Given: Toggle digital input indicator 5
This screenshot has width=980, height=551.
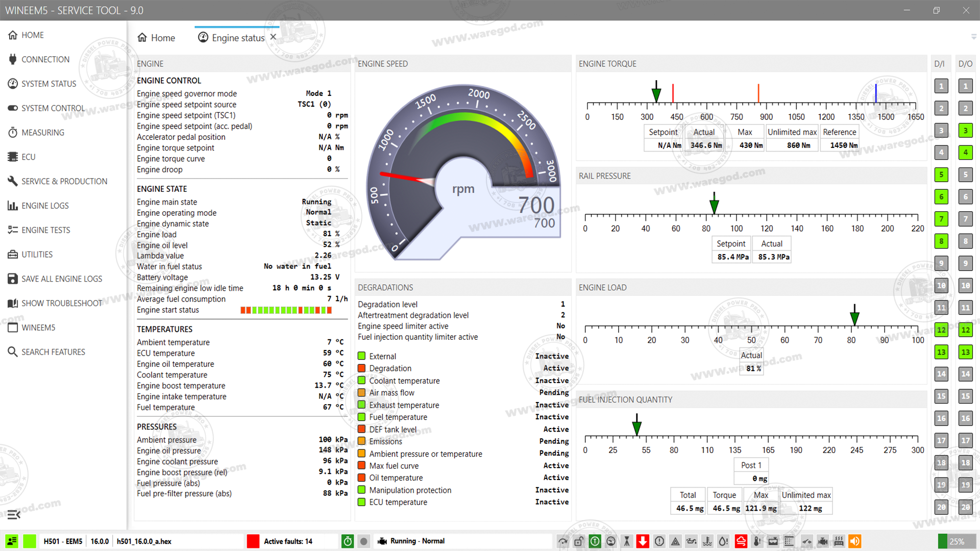Looking at the screenshot, I should (941, 174).
